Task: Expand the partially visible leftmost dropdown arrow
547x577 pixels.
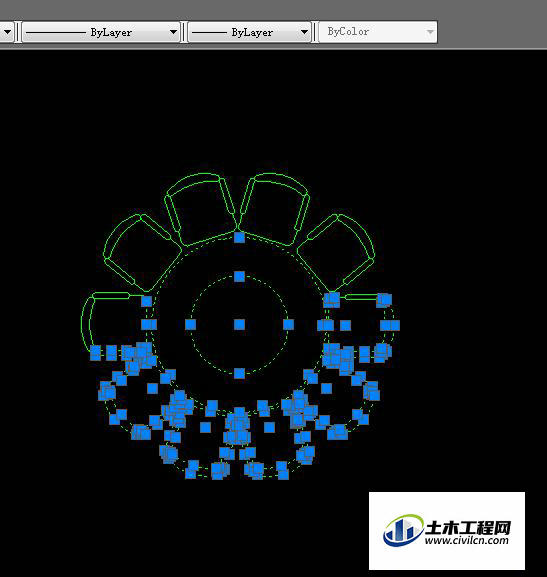Action: (x=7, y=32)
